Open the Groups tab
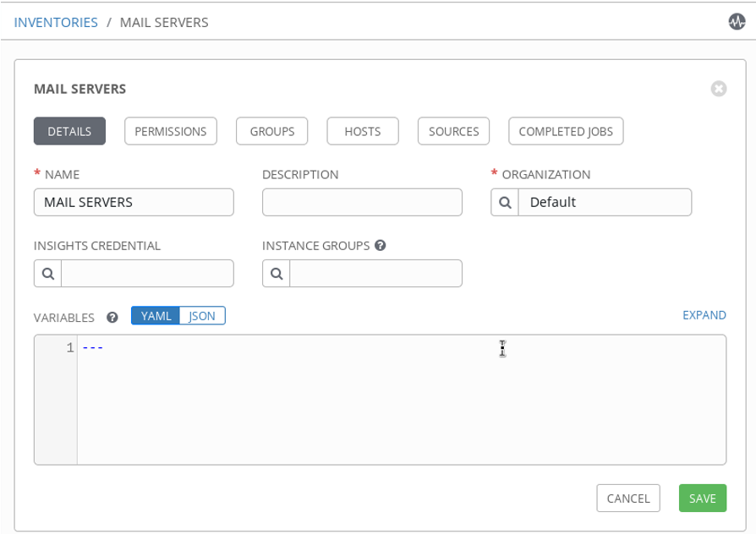756x534 pixels. point(272,131)
